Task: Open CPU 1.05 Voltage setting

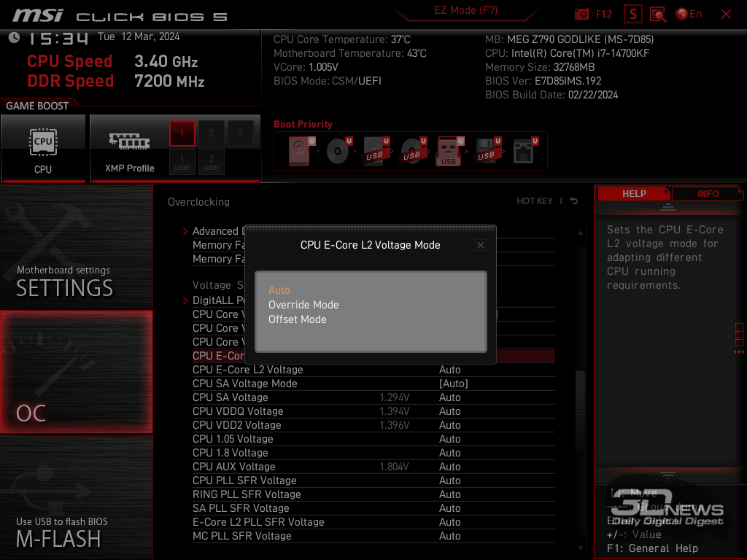Action: pos(373,439)
